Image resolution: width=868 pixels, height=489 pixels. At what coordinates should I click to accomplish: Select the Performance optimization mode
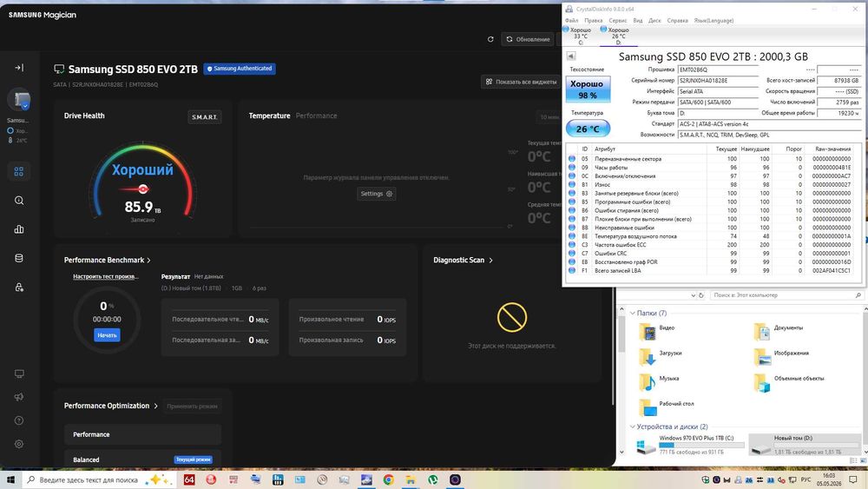[143, 435]
